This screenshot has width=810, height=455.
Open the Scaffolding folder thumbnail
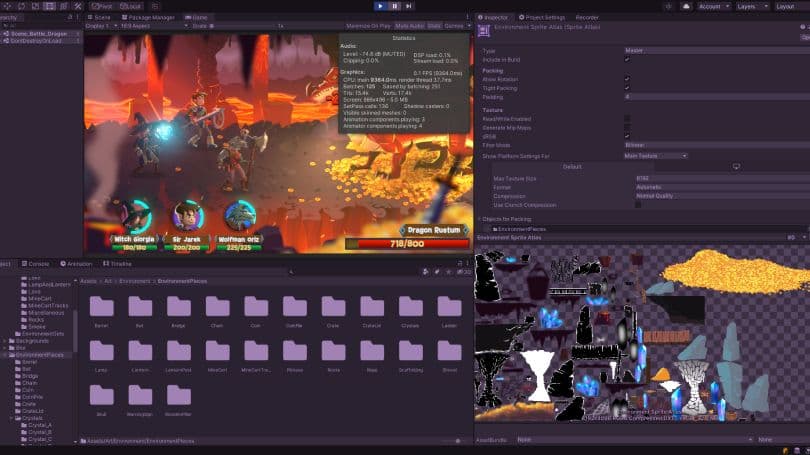click(x=410, y=351)
